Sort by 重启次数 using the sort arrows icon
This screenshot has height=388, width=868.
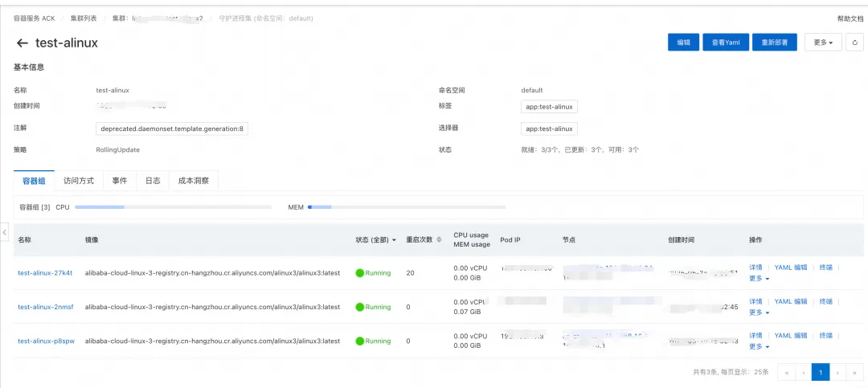[440, 239]
